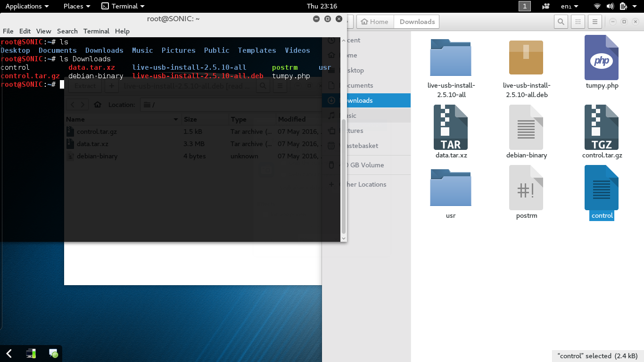Toggle grid view icon in Files header

pos(578,22)
